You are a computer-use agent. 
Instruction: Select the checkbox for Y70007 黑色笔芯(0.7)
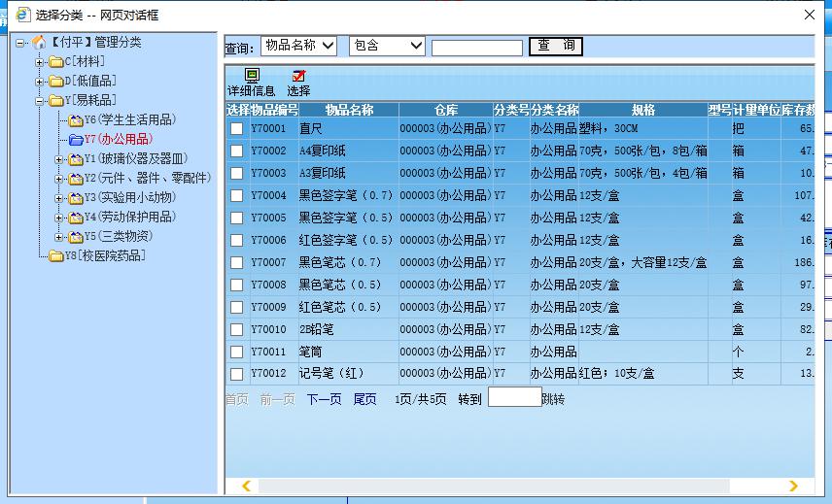[236, 263]
